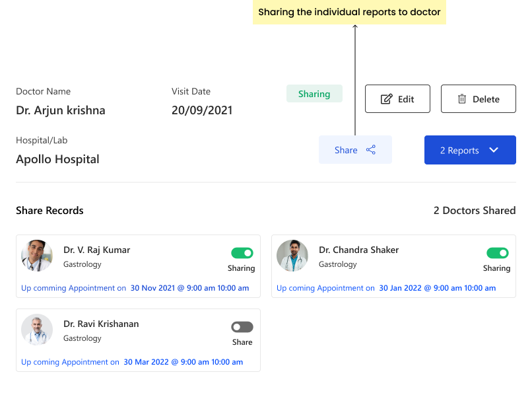Click Gastrology under Dr. Ravi Krishanan
This screenshot has height=397, width=532.
pos(83,338)
